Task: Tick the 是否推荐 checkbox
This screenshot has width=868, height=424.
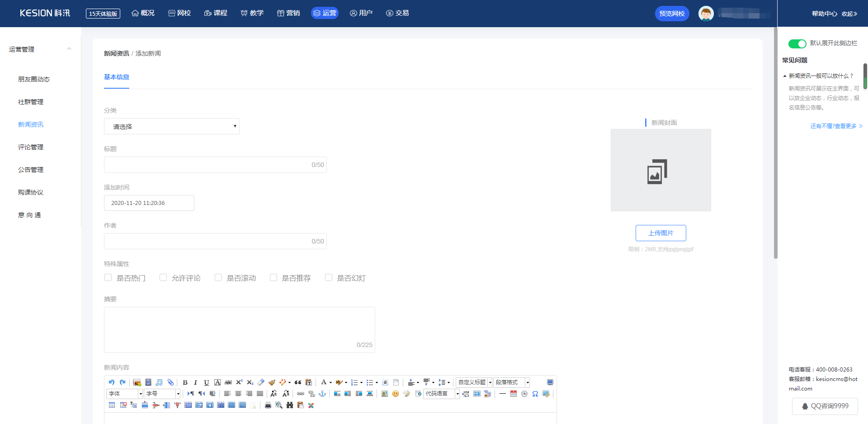Action: tap(274, 277)
